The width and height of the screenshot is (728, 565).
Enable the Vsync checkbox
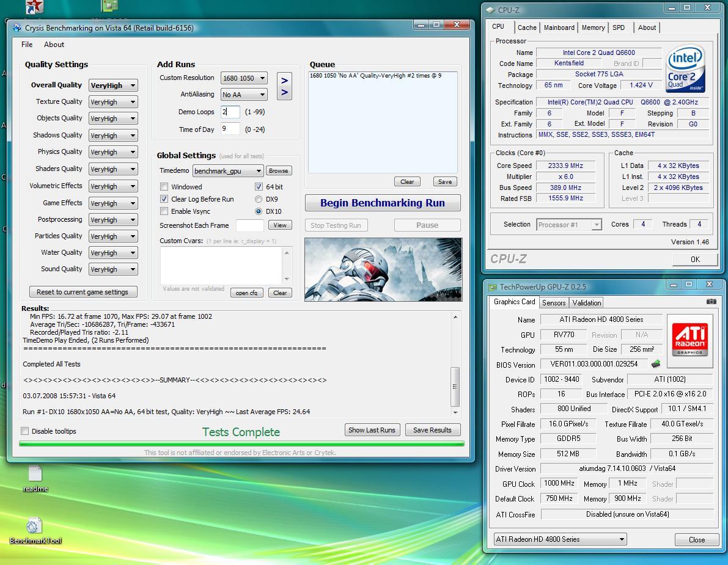click(164, 211)
